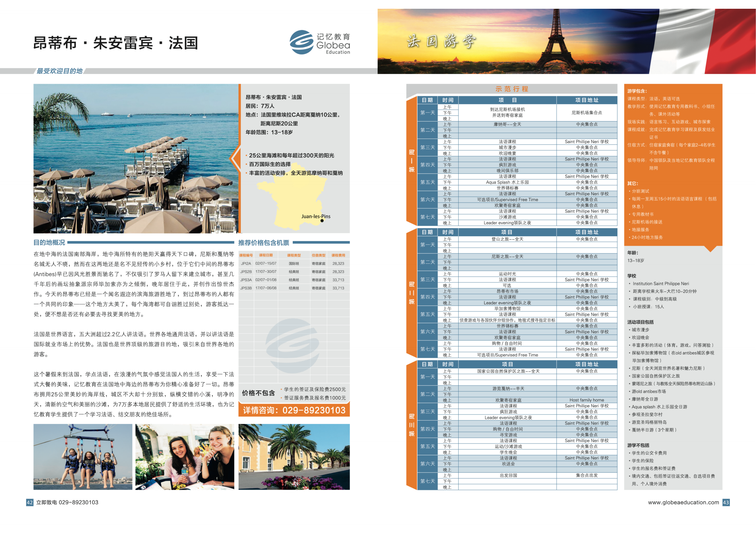Click the page number 42 box
The height and width of the screenshot is (534, 756).
(x=30, y=502)
